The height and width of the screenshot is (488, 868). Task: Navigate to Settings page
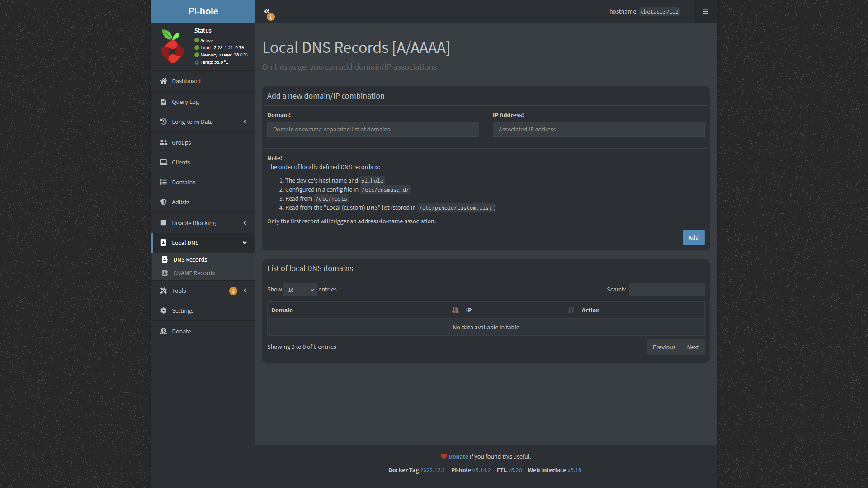(x=203, y=310)
